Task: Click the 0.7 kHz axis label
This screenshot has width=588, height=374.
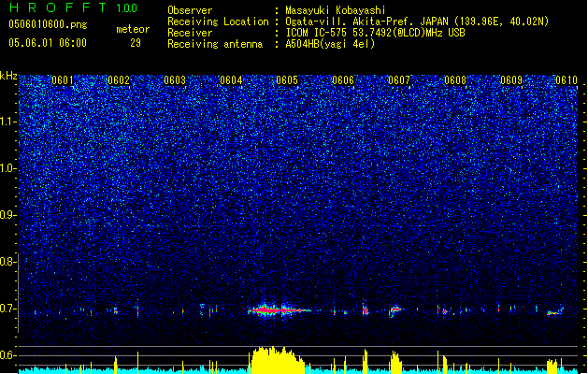Action: pyautogui.click(x=7, y=309)
